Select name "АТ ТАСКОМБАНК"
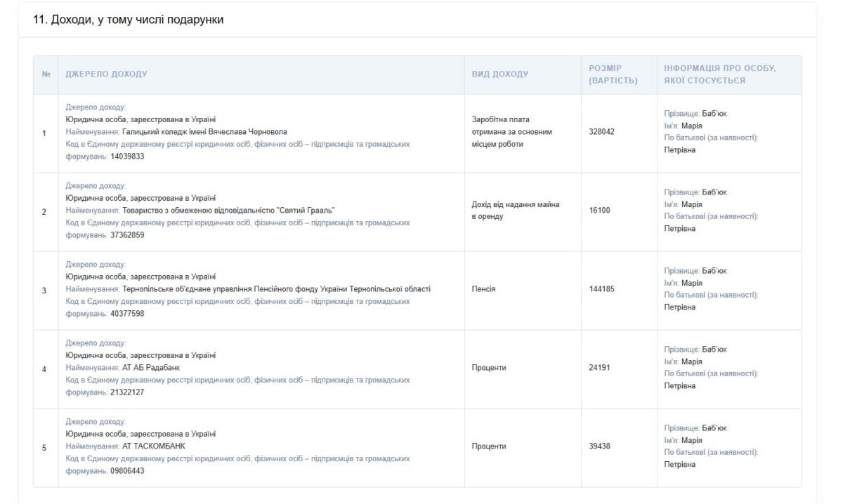Viewport: 843px width, 504px height. pos(154,446)
